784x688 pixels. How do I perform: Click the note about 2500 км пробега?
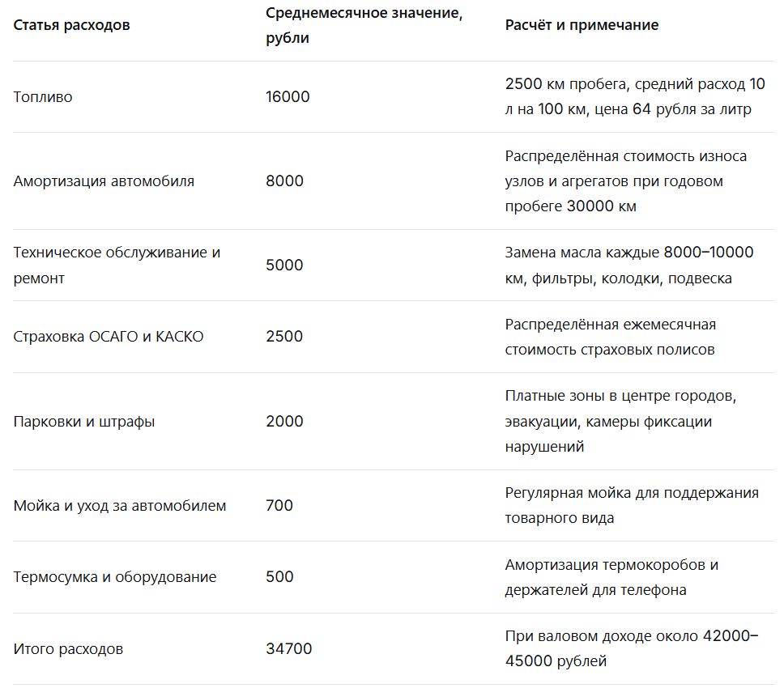tap(635, 96)
